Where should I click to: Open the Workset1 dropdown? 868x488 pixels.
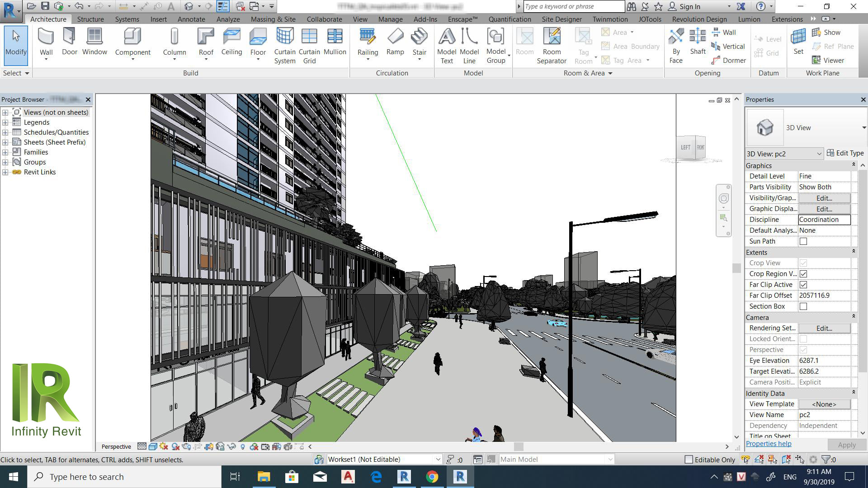tap(438, 460)
